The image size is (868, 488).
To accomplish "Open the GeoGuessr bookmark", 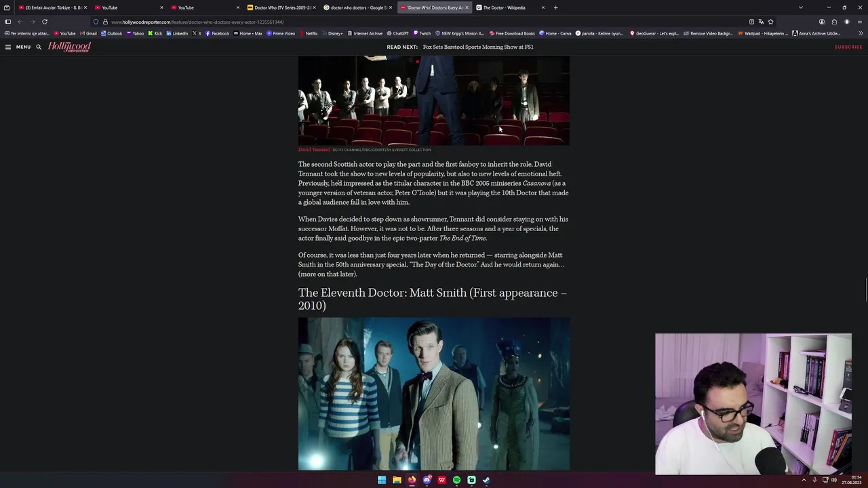I will pyautogui.click(x=654, y=33).
